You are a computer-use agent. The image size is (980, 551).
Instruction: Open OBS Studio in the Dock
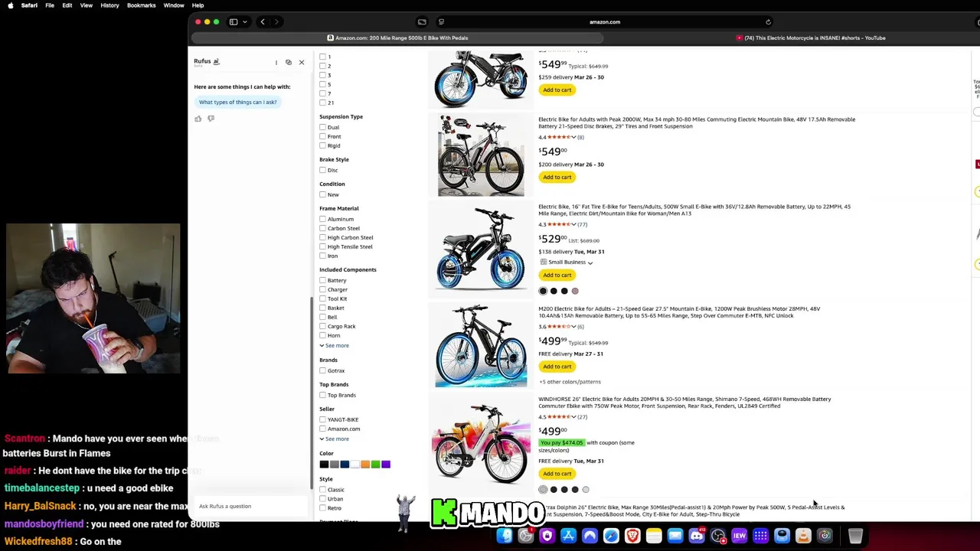click(718, 536)
